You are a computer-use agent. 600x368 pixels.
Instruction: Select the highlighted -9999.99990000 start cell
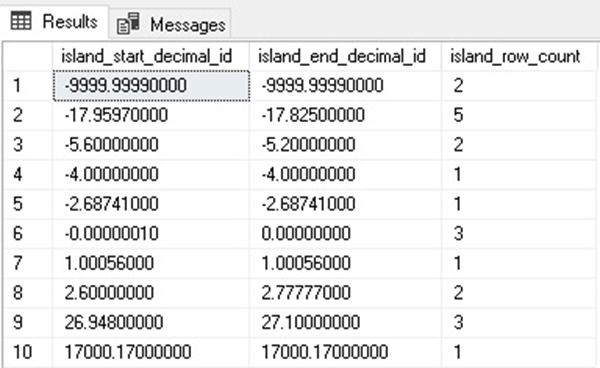point(151,86)
